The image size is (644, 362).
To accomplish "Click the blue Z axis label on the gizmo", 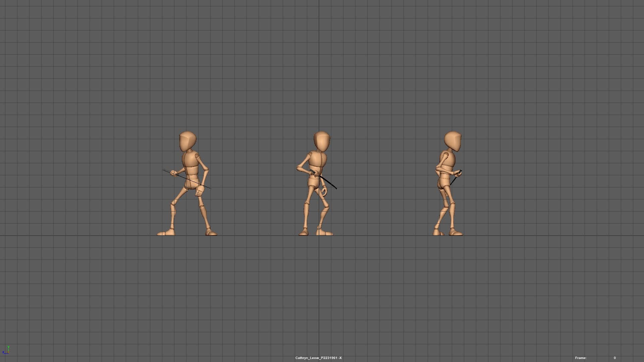I will pyautogui.click(x=3, y=352).
